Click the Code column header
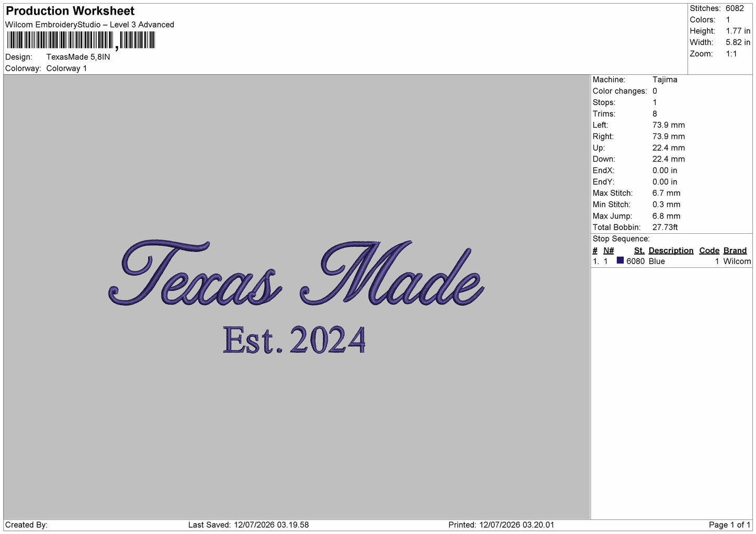 tap(709, 251)
